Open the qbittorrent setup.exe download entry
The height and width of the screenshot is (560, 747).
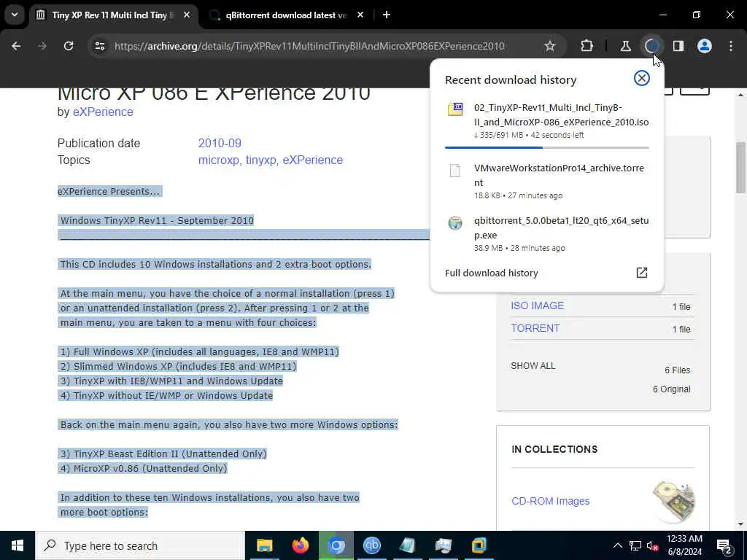pyautogui.click(x=547, y=233)
